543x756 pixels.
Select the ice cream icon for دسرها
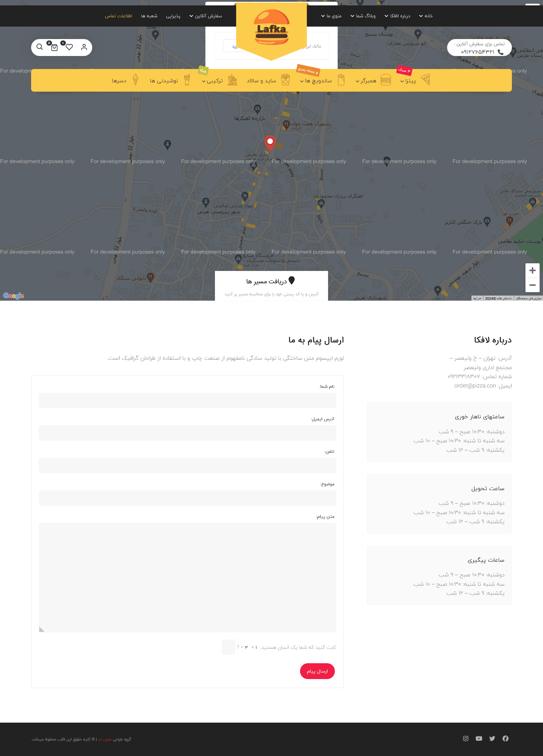[x=135, y=80]
